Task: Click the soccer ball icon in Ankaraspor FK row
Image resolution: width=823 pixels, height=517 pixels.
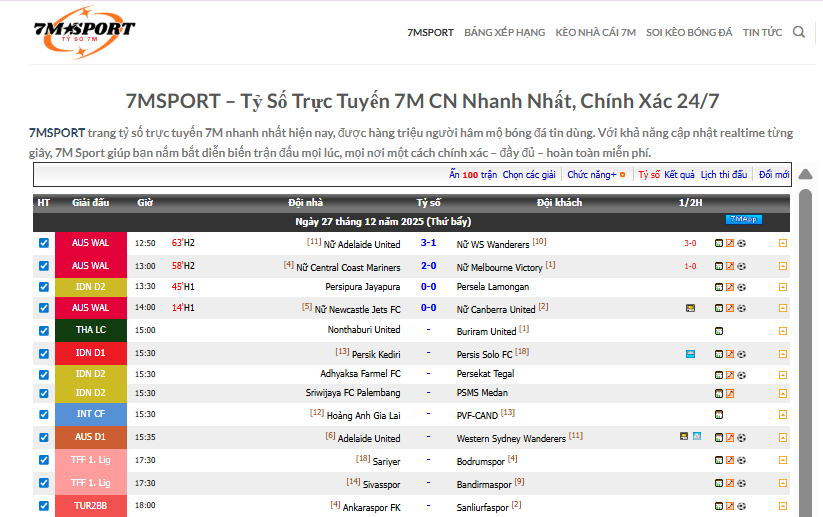Action: 742,506
